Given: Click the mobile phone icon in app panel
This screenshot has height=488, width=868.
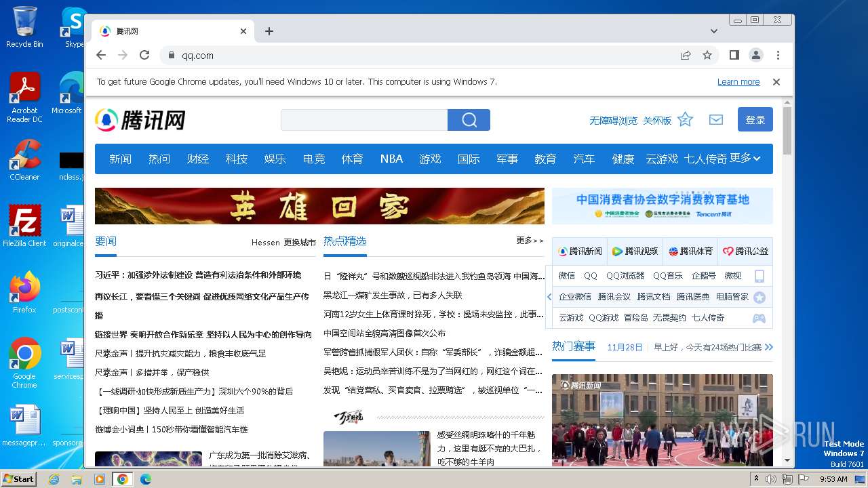Looking at the screenshot, I should click(x=759, y=276).
